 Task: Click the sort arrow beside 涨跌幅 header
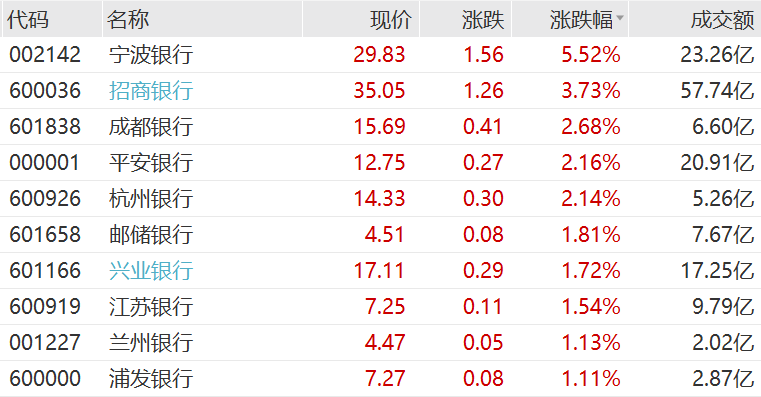[x=619, y=18]
